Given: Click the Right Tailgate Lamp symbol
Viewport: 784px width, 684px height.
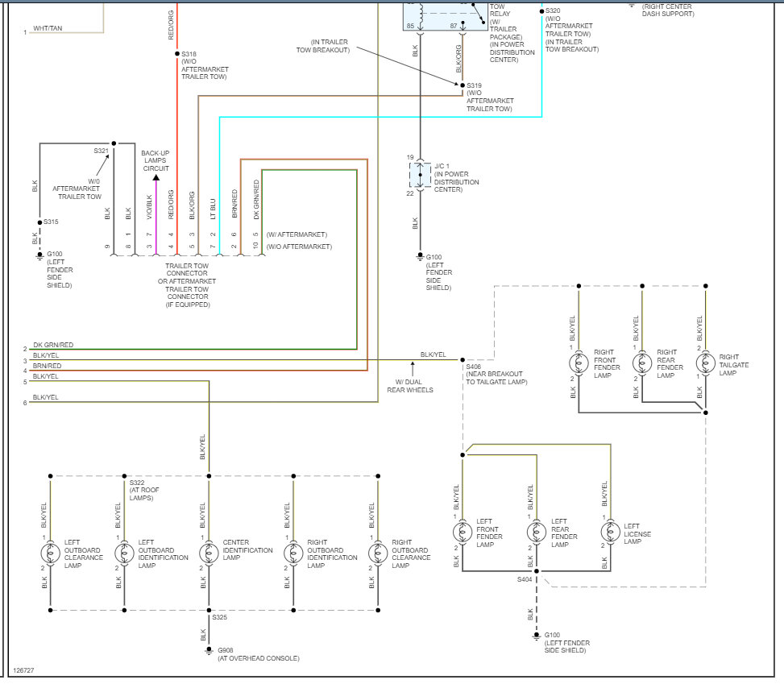Looking at the screenshot, I should pos(706,363).
